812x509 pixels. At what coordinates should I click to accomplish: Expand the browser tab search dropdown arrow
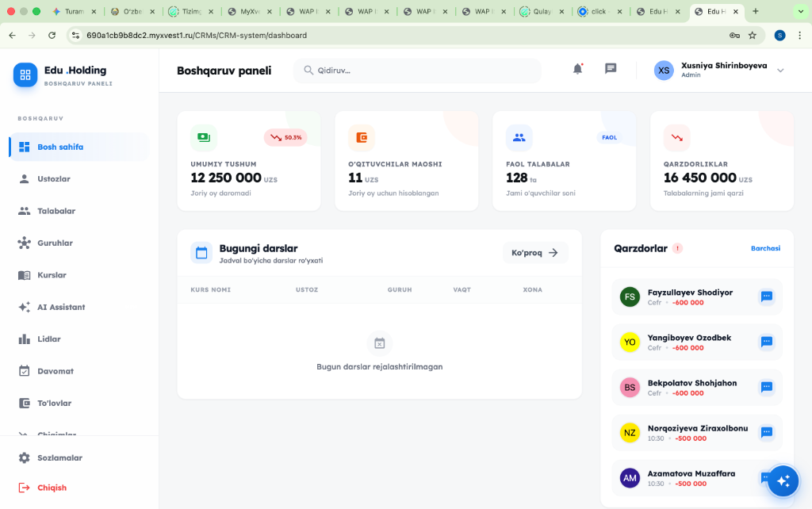click(801, 11)
